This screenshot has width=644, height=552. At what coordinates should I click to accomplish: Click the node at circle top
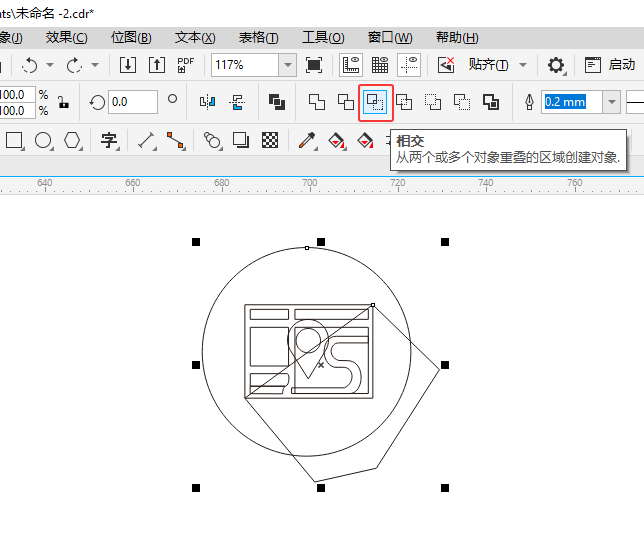click(x=307, y=248)
